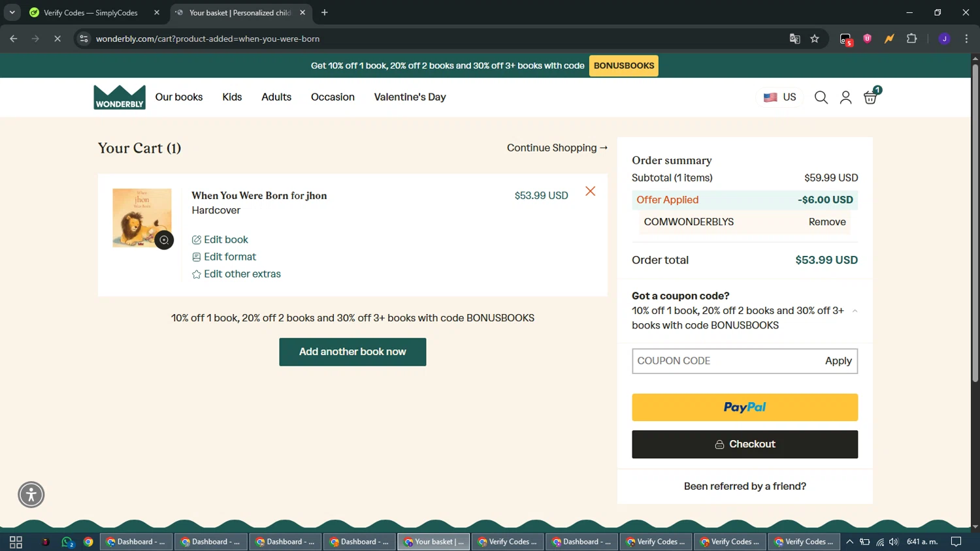Open the Chrome extensions puzzle icon
Screen dimensions: 980x551
coord(912,39)
